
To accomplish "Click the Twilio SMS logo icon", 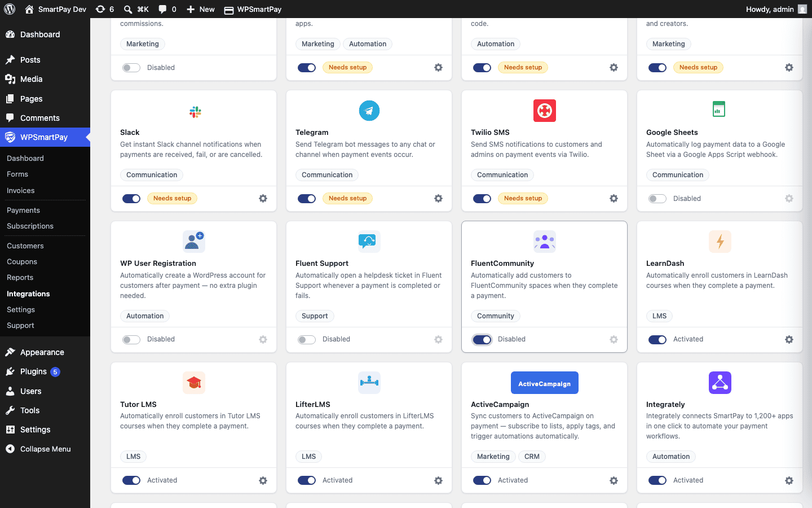I will pos(545,111).
